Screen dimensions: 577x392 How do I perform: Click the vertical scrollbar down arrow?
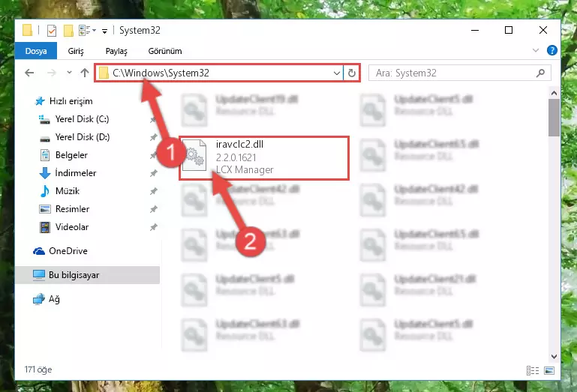pyautogui.click(x=554, y=356)
